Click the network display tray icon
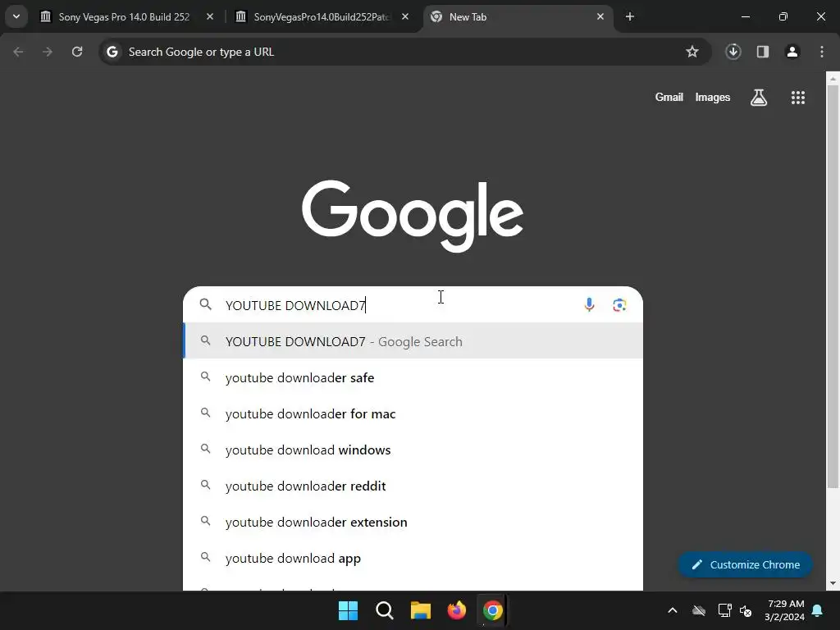Viewport: 840px width, 630px height. (724, 610)
